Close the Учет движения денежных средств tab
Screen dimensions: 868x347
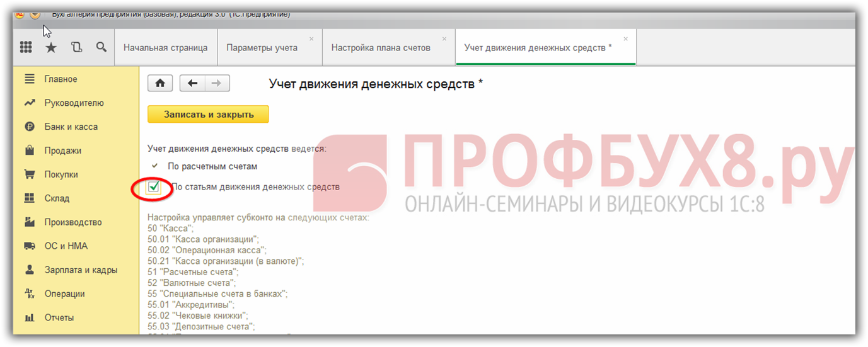[625, 39]
